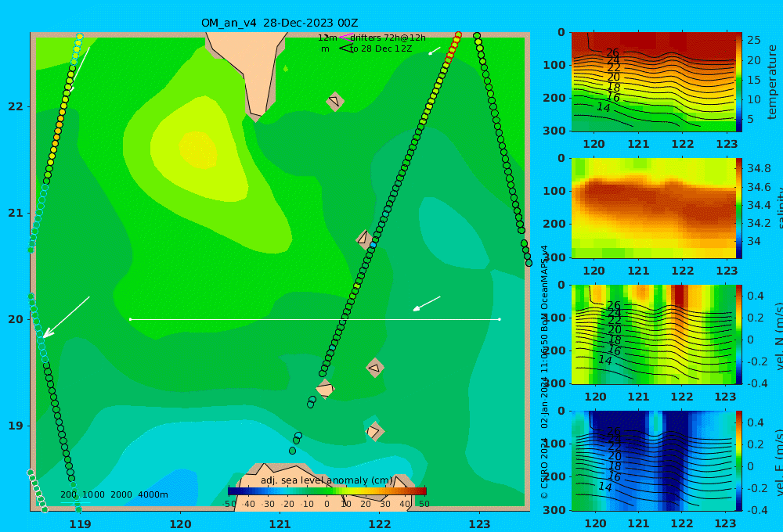
Task: Click the vertical 'temperature' axis label
Action: [x=772, y=82]
